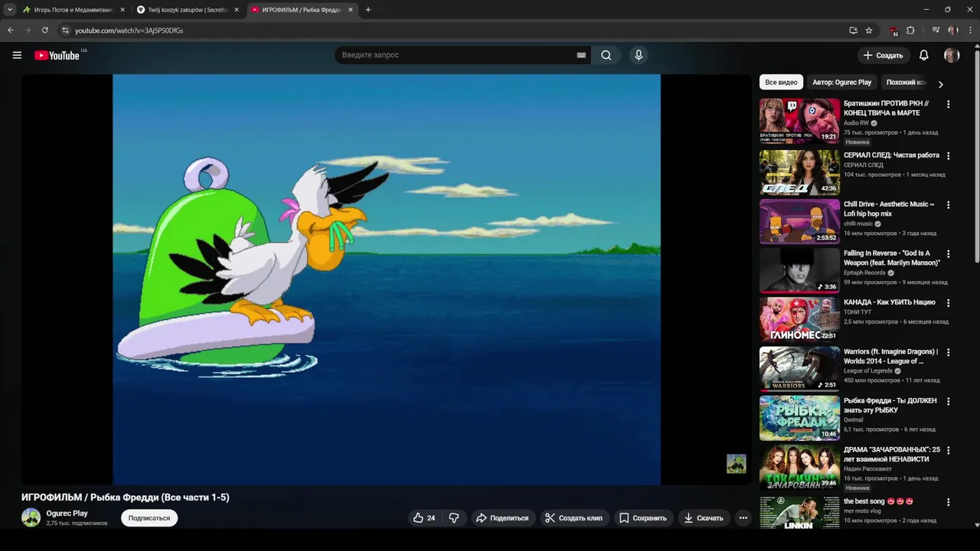Open the YouTube account avatar menu
The image size is (980, 551).
pos(952,55)
